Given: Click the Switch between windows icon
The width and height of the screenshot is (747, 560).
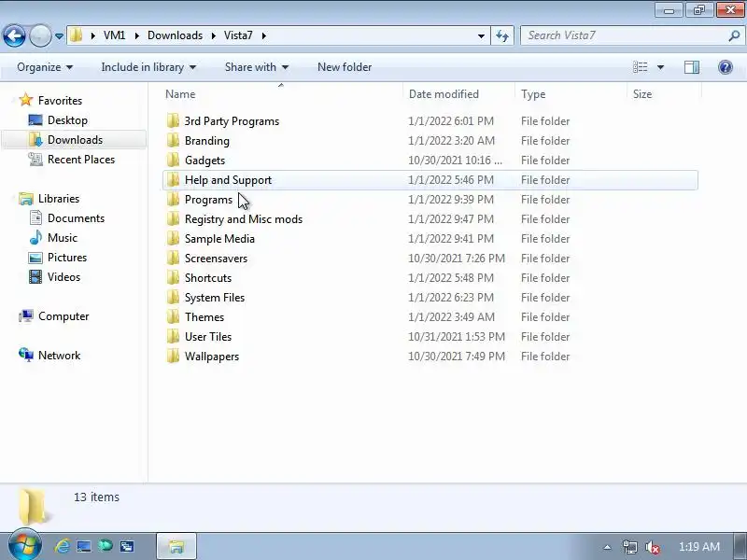Looking at the screenshot, I should tap(127, 546).
